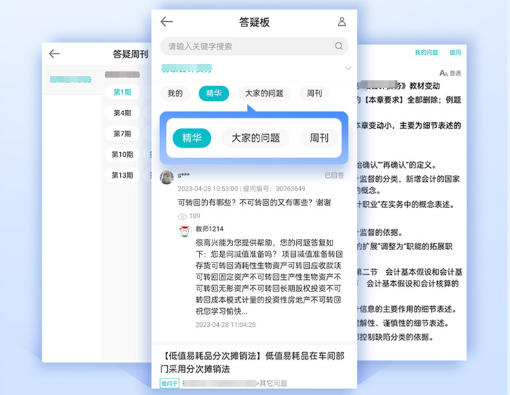Viewport: 510px width, 395px height.
Task: Go back from the 答疑周刊 screen
Action: [54, 54]
